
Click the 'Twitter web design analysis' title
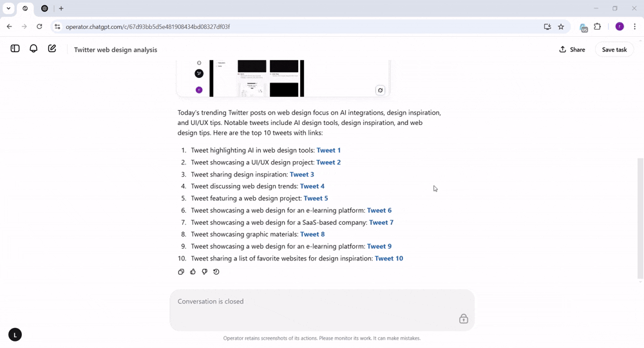coord(115,50)
